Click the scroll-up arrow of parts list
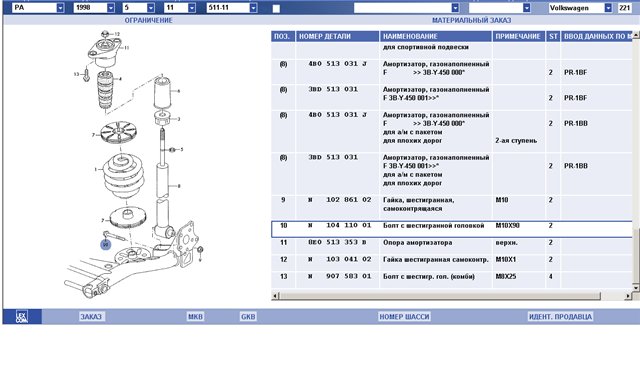This screenshot has height=384, width=640. pos(636,36)
